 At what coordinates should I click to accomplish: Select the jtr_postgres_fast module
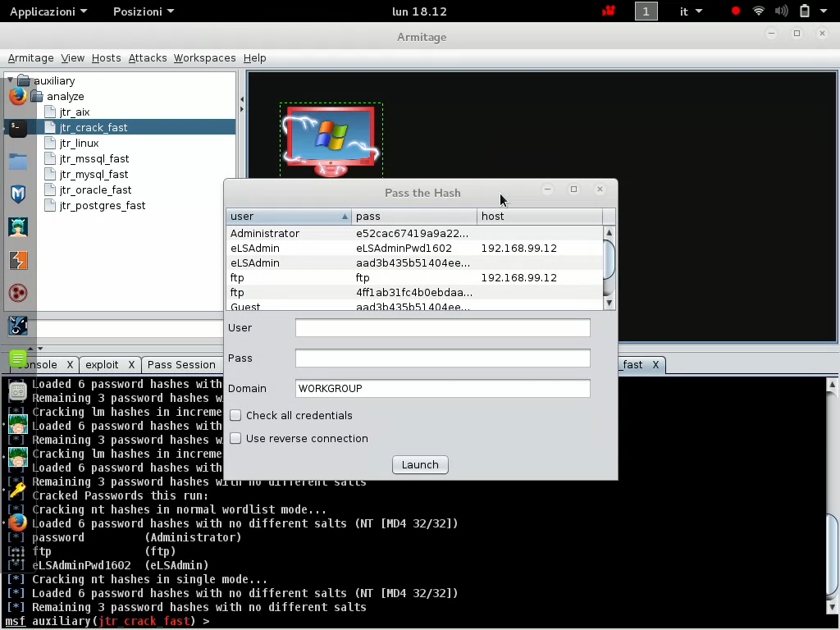[103, 205]
